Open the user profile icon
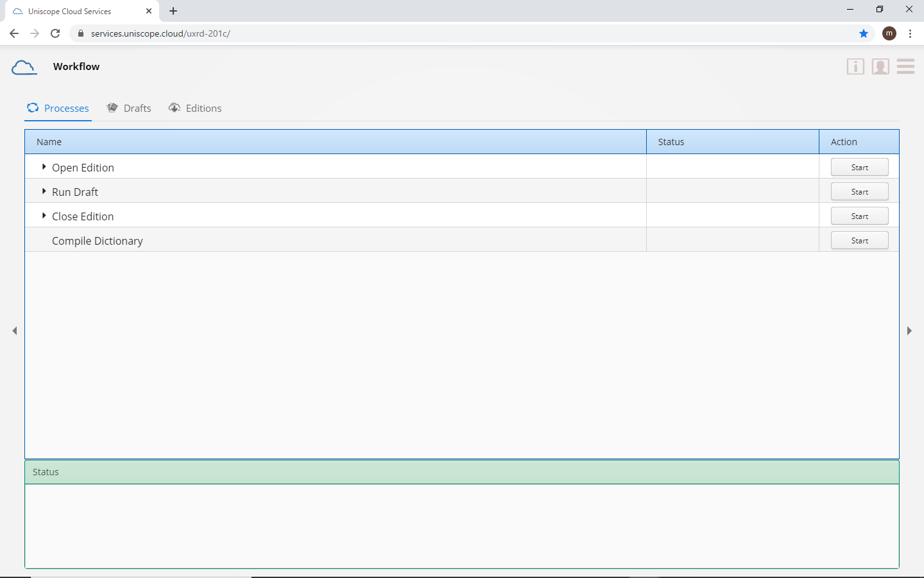Image resolution: width=924 pixels, height=578 pixels. (x=880, y=67)
